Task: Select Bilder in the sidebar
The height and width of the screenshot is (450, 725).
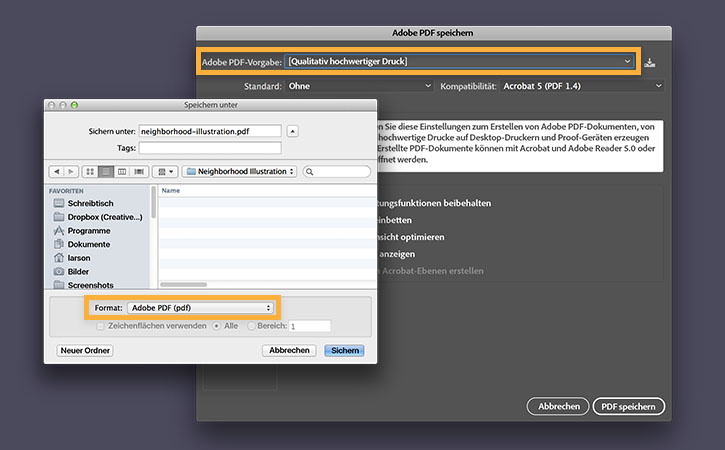Action: 78,271
